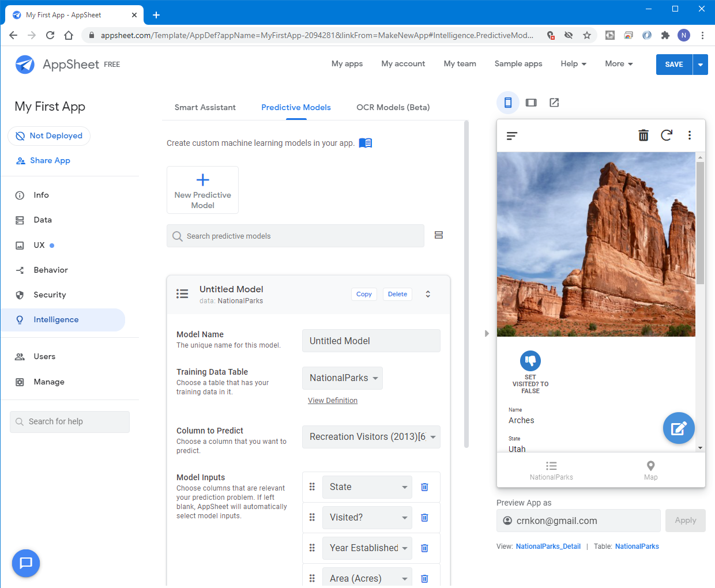Delete the State model input with trash icon
Screen dimensions: 715x588
424,487
